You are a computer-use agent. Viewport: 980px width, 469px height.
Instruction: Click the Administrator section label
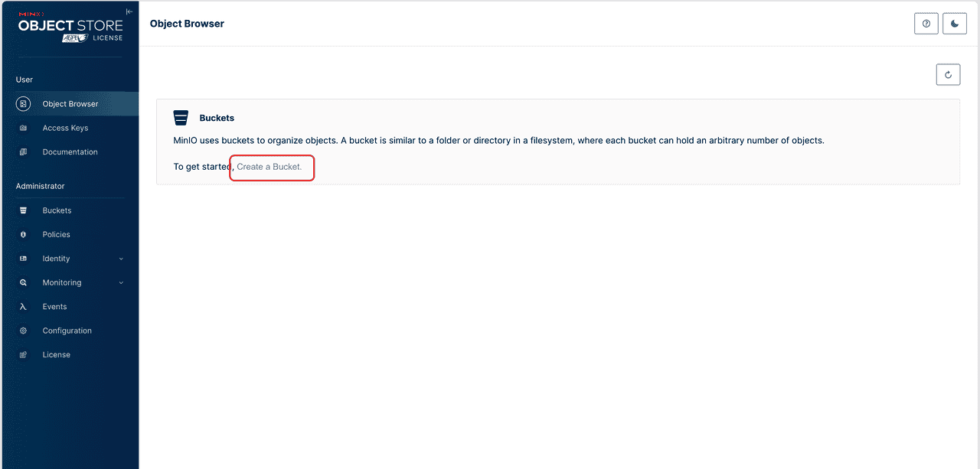point(40,186)
